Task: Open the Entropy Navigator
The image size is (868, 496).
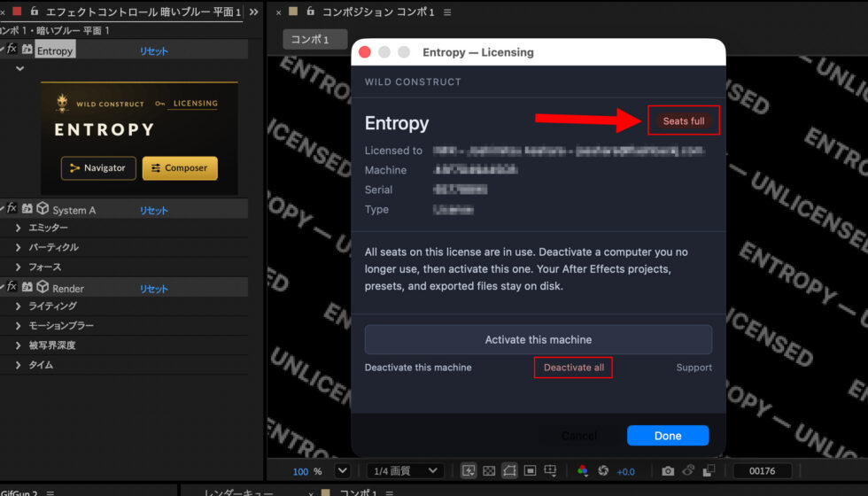Action: point(98,167)
